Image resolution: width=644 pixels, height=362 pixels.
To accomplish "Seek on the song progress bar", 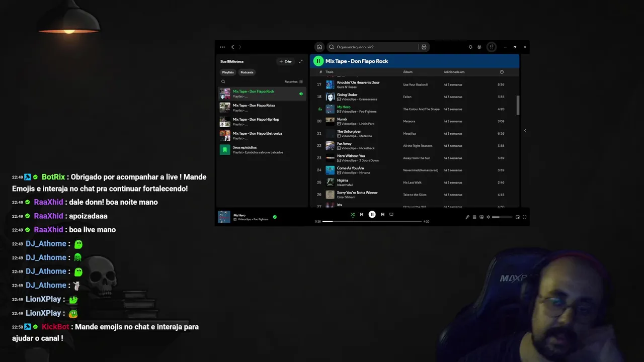I will coord(372,221).
